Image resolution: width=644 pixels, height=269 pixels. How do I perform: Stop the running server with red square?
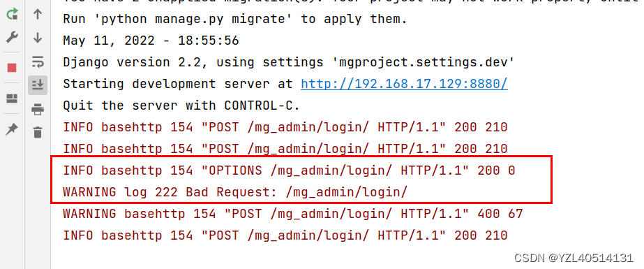[12, 68]
